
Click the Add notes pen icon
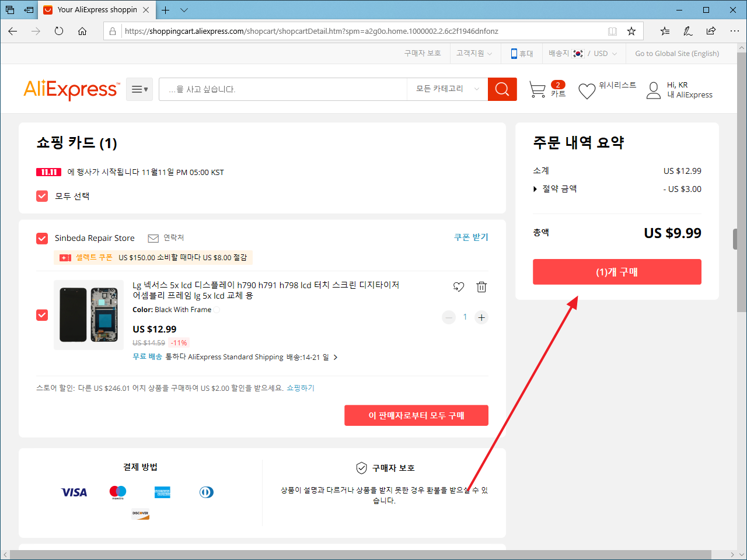688,31
